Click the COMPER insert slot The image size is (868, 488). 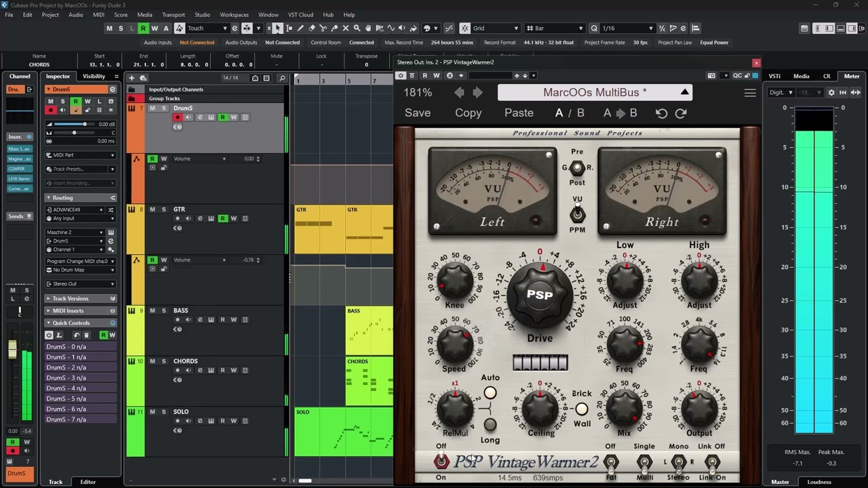[x=19, y=169]
